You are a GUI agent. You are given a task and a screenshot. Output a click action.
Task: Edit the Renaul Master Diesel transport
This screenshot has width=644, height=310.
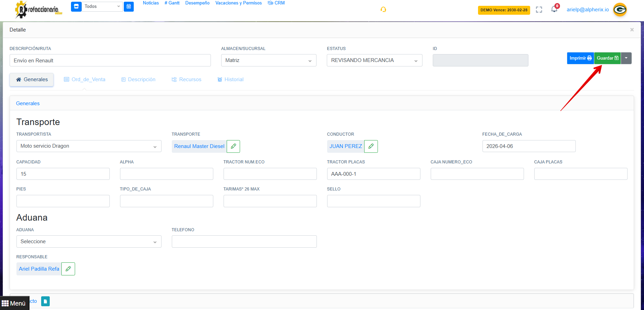233,146
